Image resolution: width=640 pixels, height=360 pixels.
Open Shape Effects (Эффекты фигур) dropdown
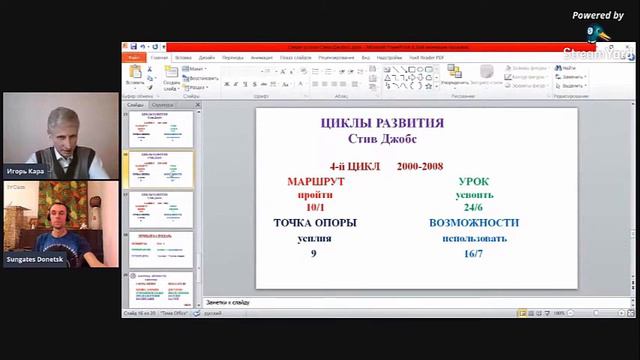[x=526, y=86]
